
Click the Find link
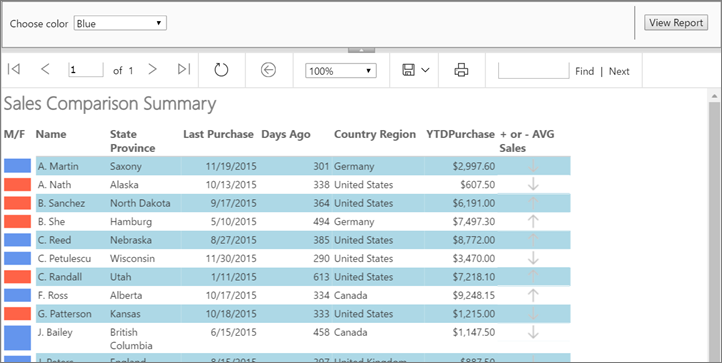point(584,71)
